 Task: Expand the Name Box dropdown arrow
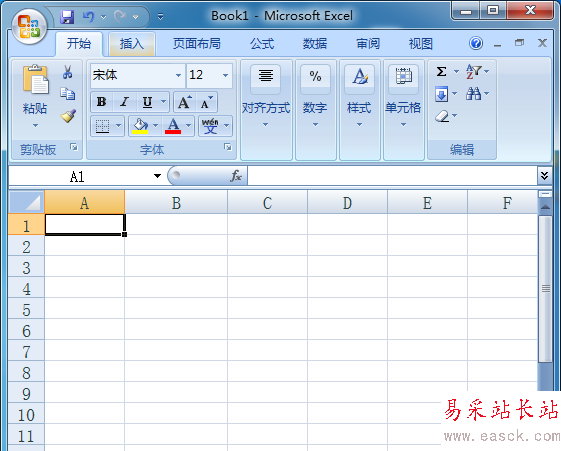[x=157, y=176]
